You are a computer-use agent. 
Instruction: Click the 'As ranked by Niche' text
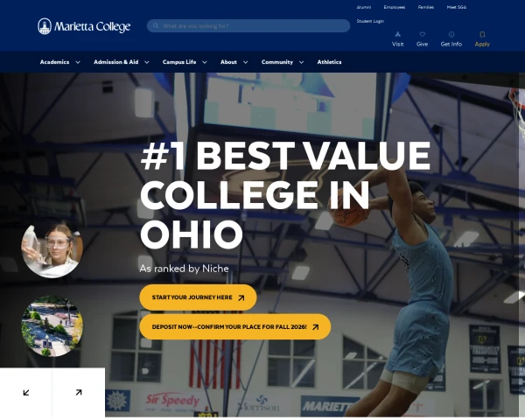pyautogui.click(x=184, y=269)
